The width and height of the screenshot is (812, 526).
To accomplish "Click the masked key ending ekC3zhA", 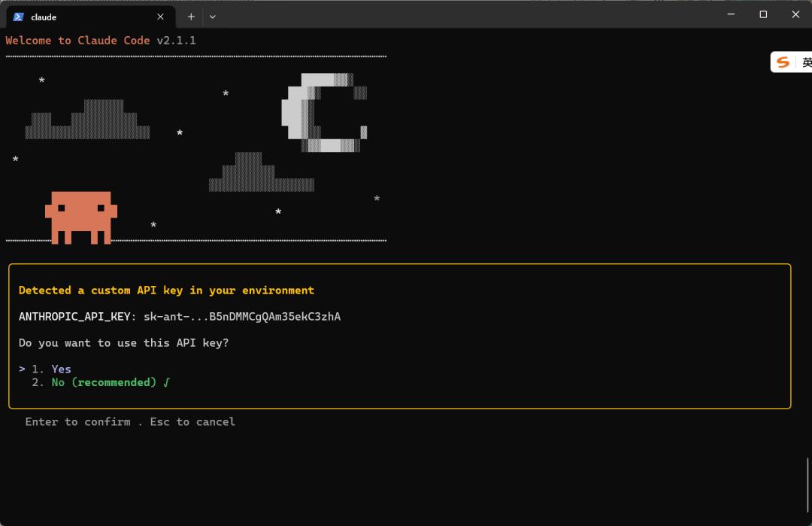I will pos(242,317).
